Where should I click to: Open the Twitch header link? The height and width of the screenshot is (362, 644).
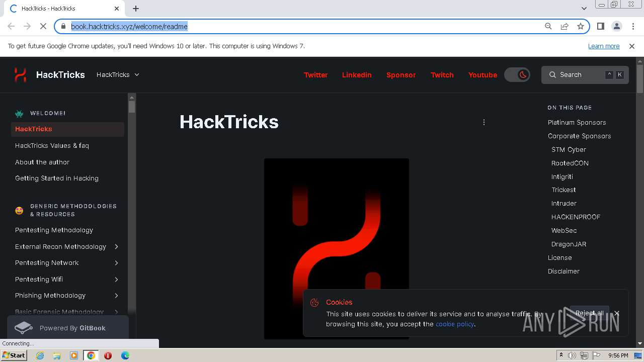click(442, 75)
